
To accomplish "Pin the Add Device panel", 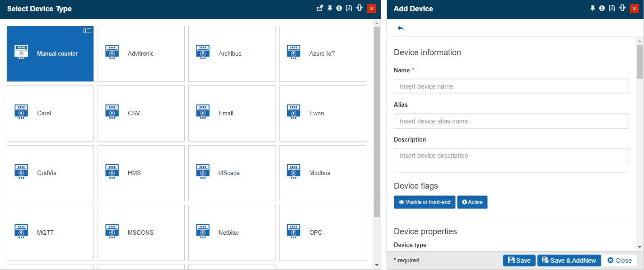I will [593, 8].
